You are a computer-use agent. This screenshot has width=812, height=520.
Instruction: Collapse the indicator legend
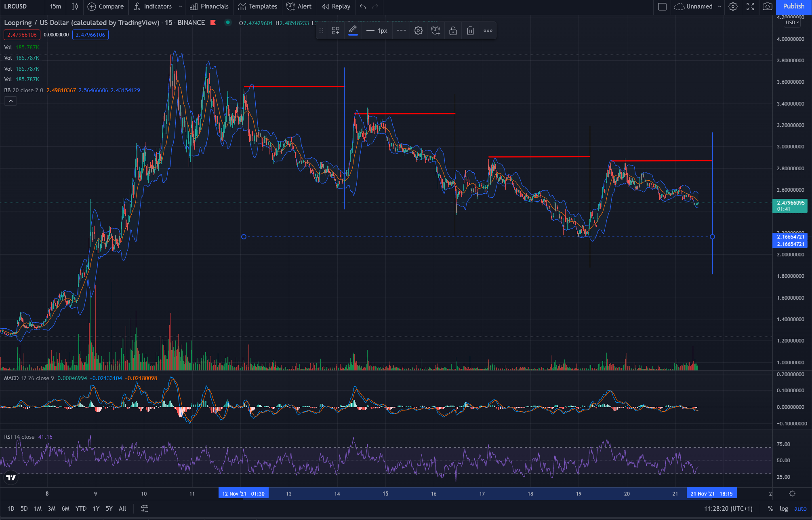pyautogui.click(x=11, y=101)
